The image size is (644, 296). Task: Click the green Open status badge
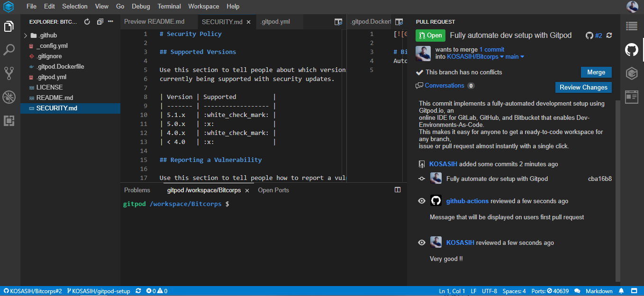pyautogui.click(x=430, y=36)
